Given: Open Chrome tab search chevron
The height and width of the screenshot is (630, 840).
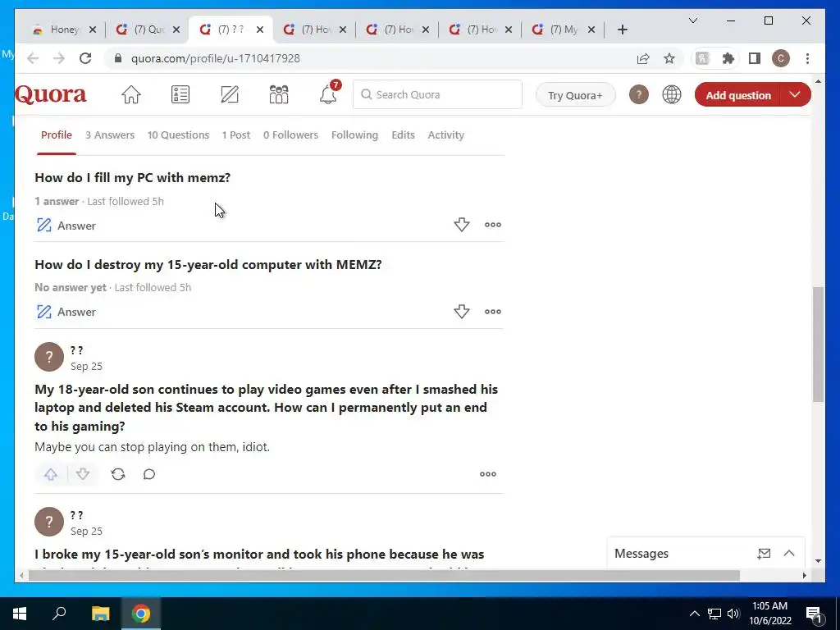Looking at the screenshot, I should click(692, 21).
